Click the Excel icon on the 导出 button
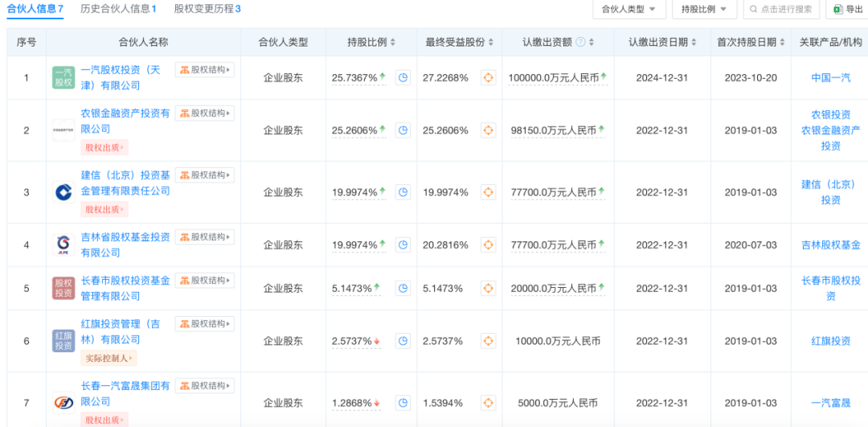 (837, 10)
